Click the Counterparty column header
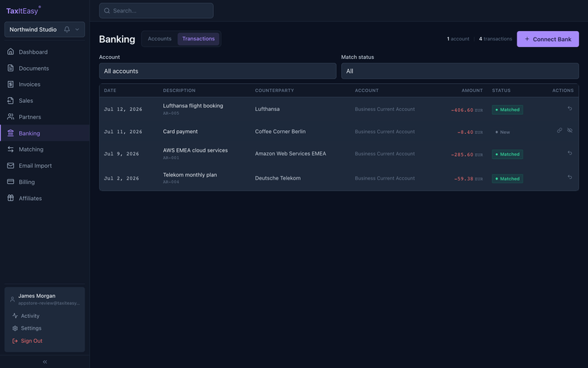588x368 pixels. pos(274,91)
